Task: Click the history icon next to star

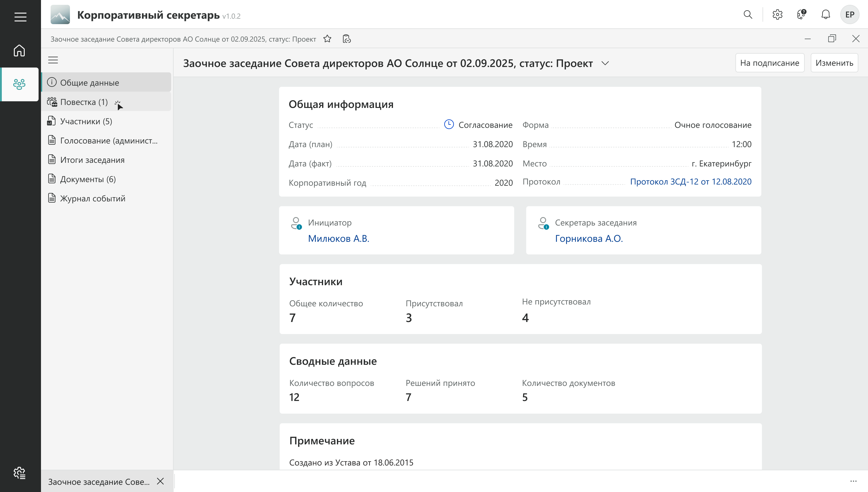Action: (347, 39)
